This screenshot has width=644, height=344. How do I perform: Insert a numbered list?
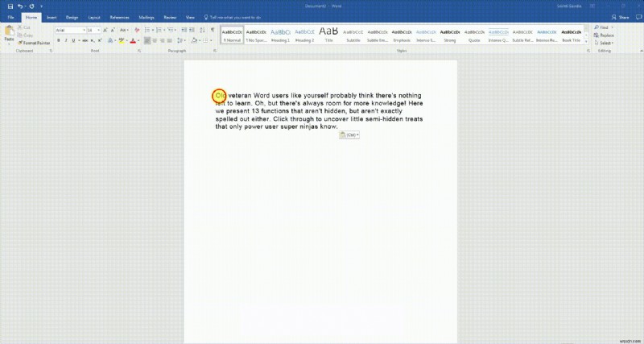point(159,30)
